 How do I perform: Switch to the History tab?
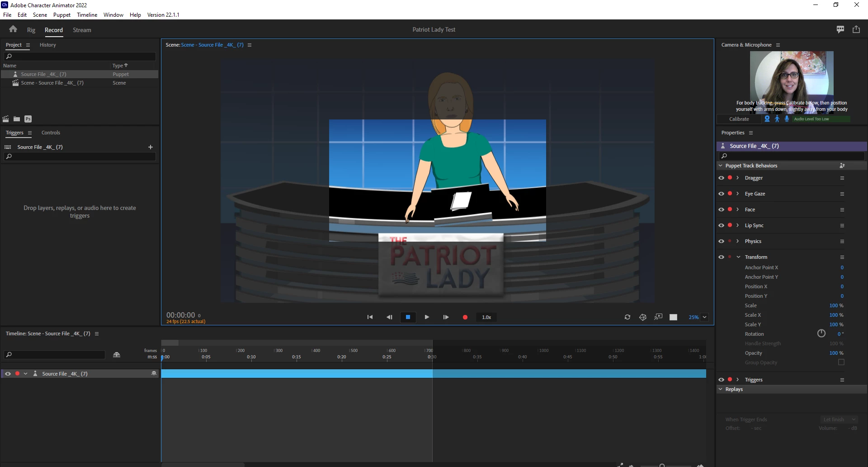click(x=47, y=45)
